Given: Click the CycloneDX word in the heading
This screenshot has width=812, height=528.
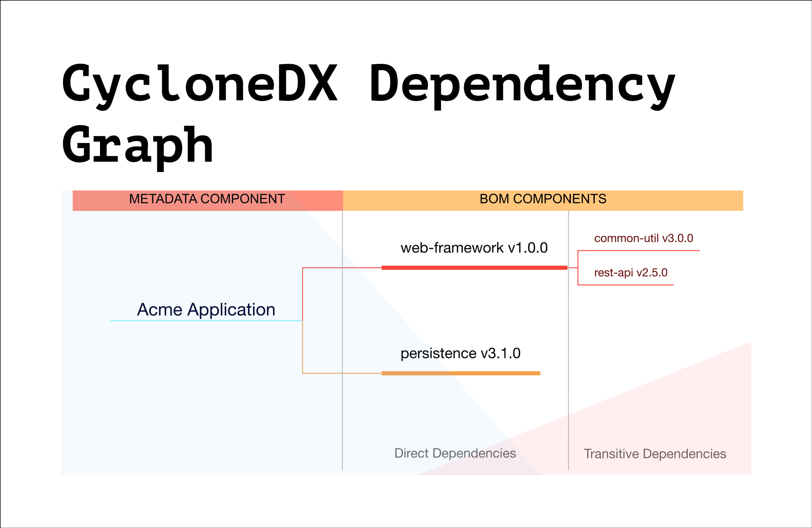Looking at the screenshot, I should point(200,84).
